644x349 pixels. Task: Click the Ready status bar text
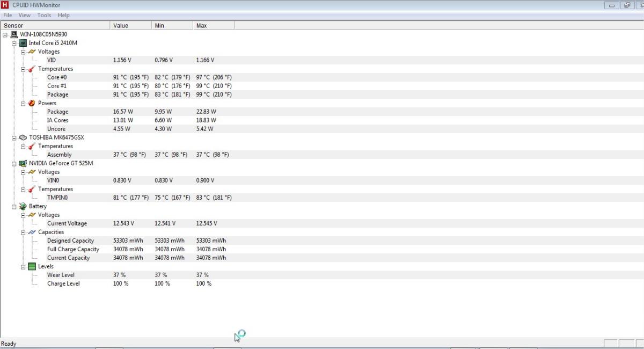tap(9, 344)
